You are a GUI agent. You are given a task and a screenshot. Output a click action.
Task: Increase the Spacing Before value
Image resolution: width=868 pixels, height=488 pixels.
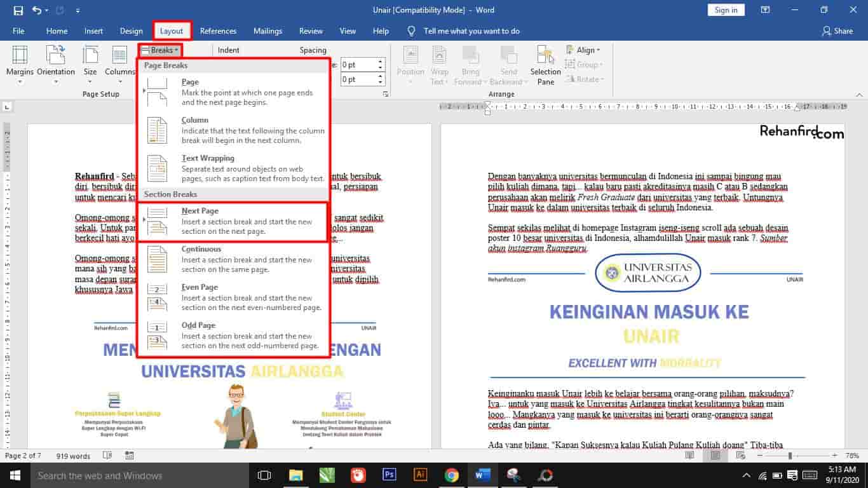point(381,62)
